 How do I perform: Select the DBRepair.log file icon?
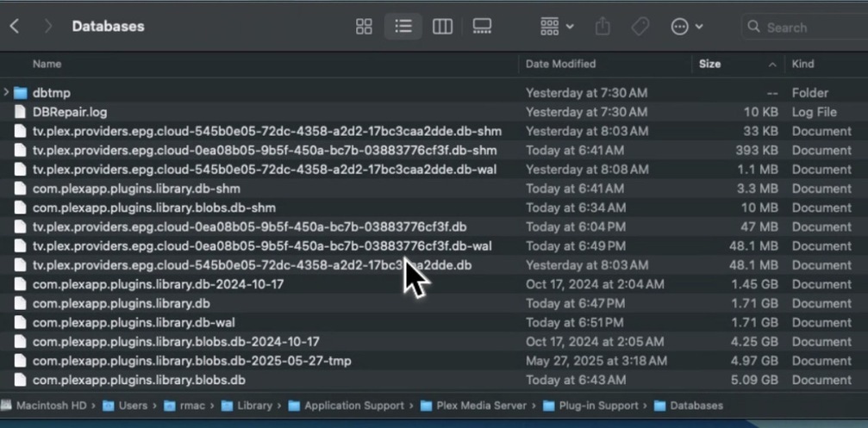tap(21, 112)
